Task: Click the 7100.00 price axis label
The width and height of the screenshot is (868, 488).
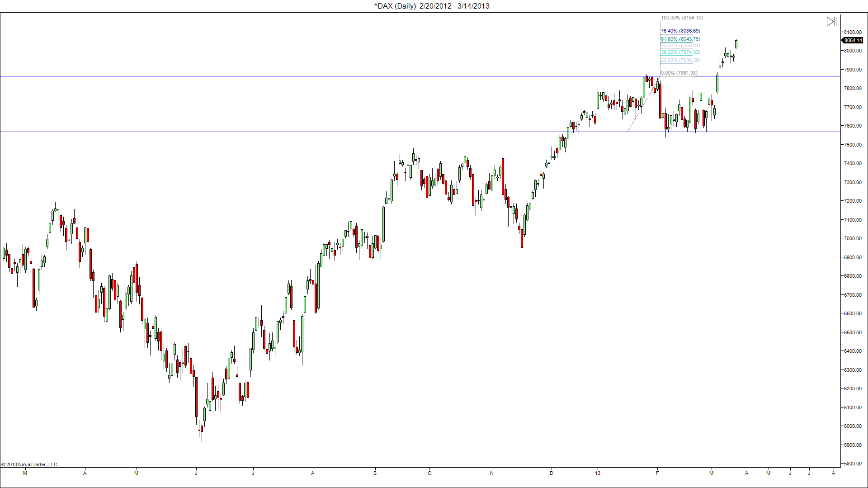Action: (853, 220)
